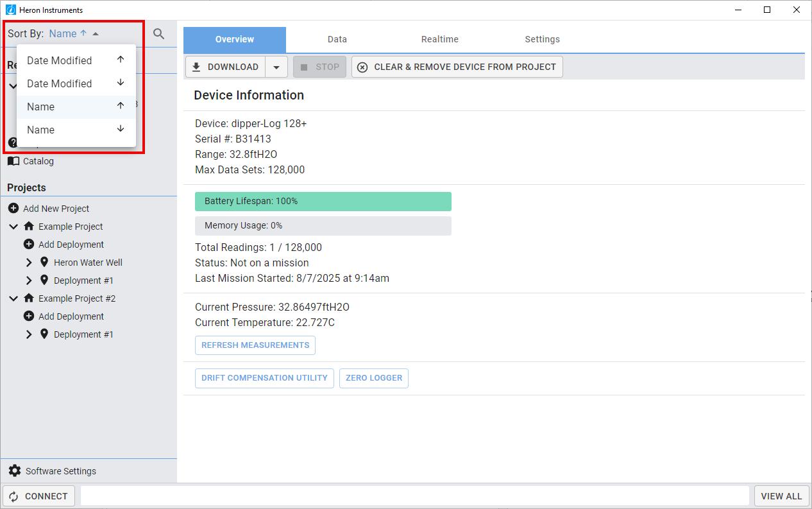812x509 pixels.
Task: Collapse the Example Project chevron
Action: pos(13,227)
